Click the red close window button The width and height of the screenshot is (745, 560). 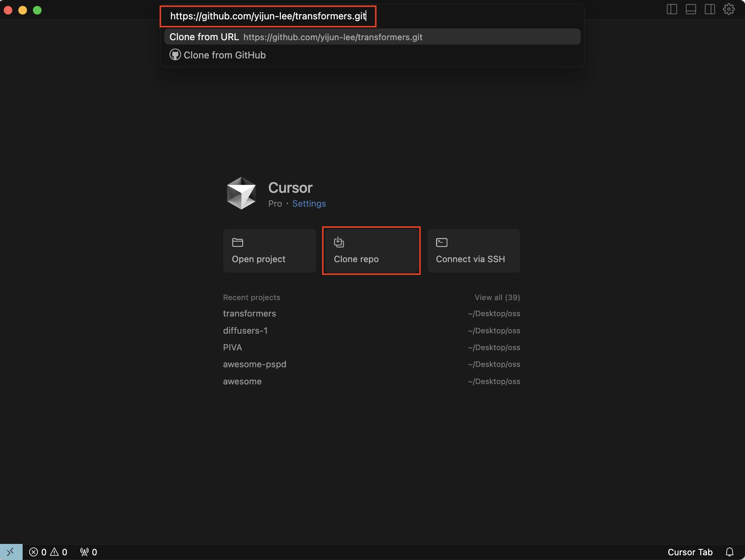click(8, 10)
